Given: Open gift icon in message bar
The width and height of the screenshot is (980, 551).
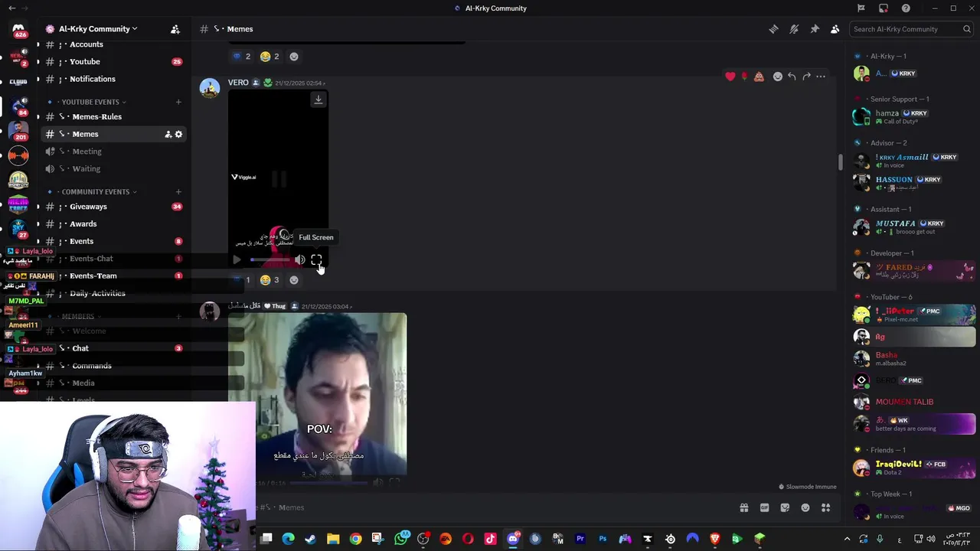Looking at the screenshot, I should 743,507.
